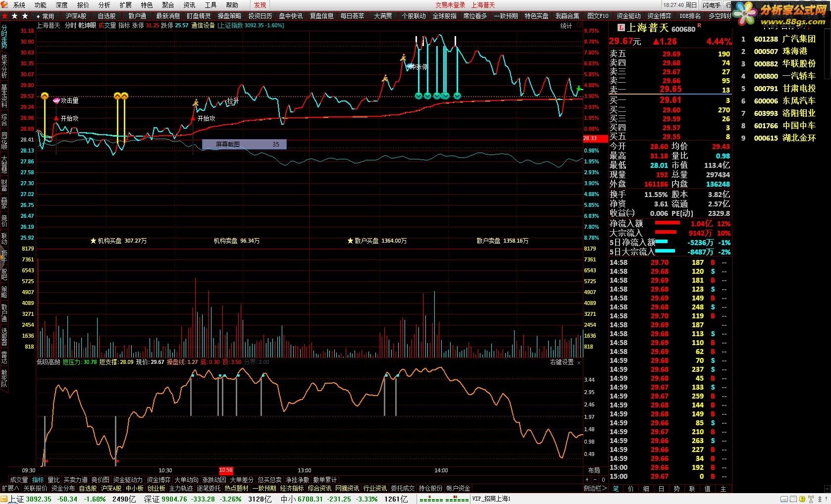
Task: Switch to the 势 tab under trade list
Action: point(676,488)
